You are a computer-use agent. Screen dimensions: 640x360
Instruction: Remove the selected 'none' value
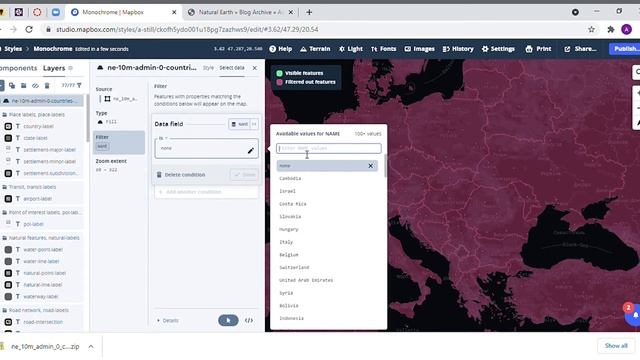pos(371,166)
